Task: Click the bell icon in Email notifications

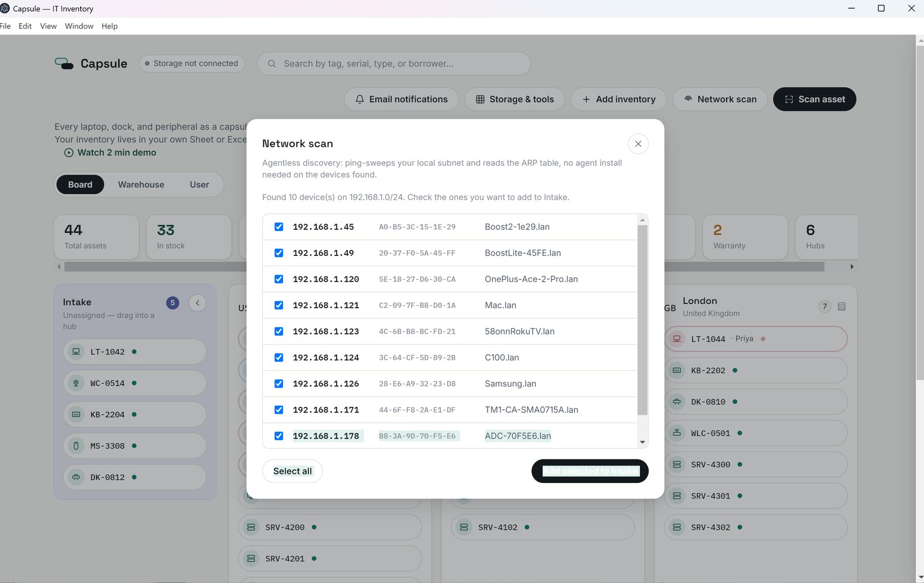Action: point(360,99)
